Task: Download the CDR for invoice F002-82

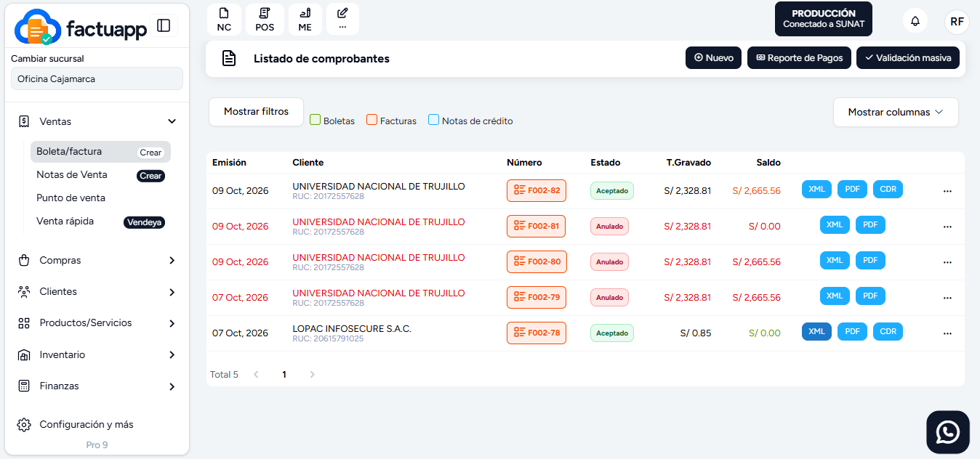Action: click(x=888, y=190)
